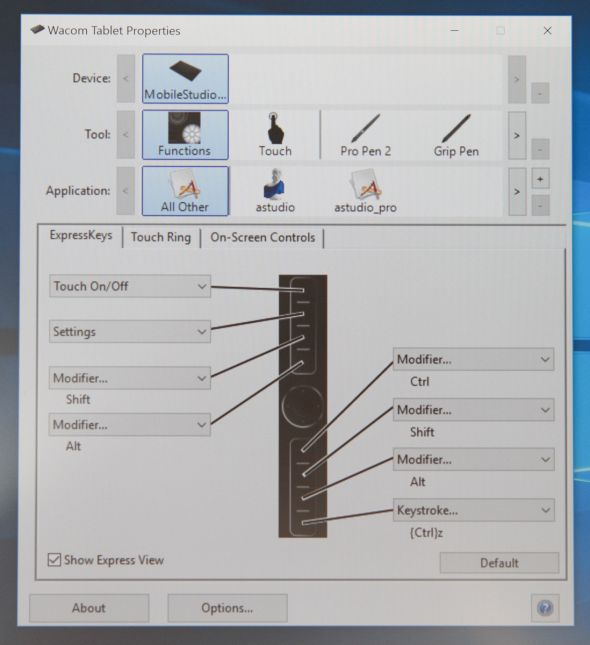Screen dimensions: 590x645
Task: Click the Device: label
Action: point(91,78)
